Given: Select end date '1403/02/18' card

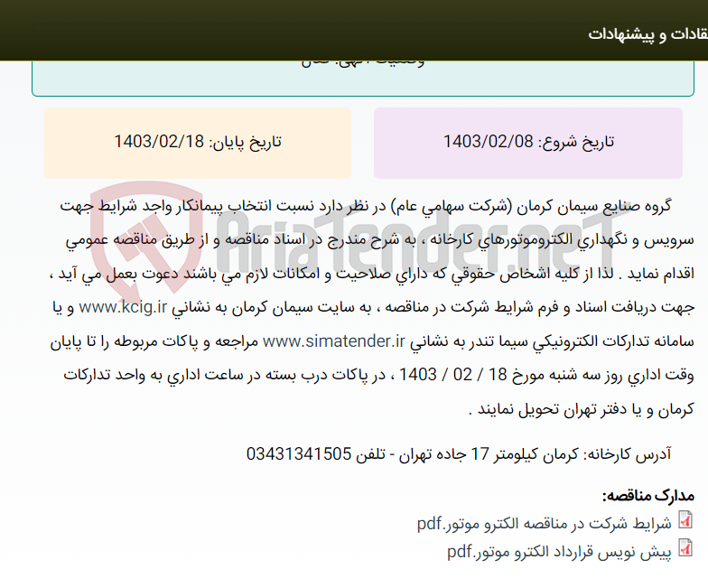Looking at the screenshot, I should point(197,143).
